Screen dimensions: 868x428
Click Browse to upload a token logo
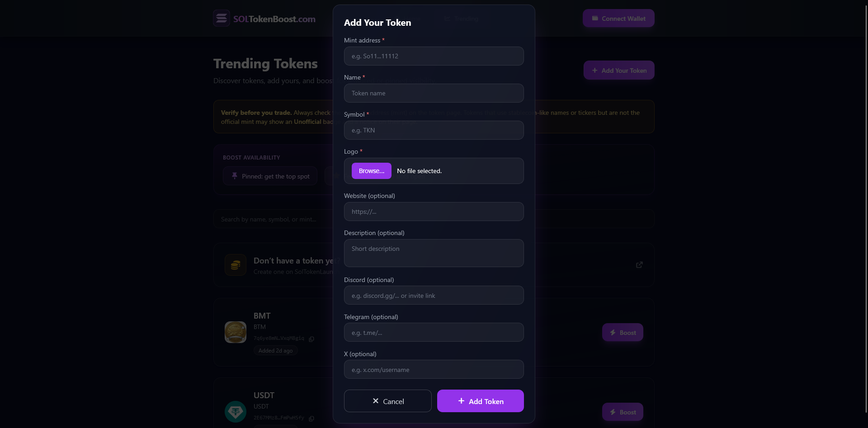point(371,171)
